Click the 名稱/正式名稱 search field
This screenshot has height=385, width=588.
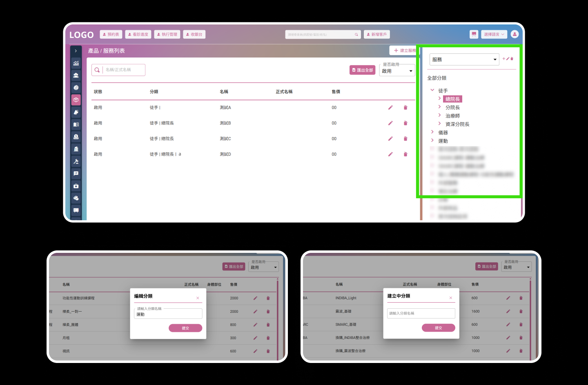pyautogui.click(x=123, y=70)
